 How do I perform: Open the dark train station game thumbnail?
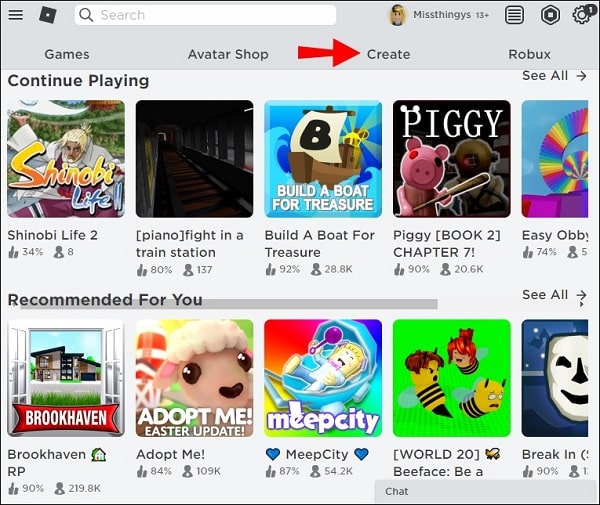point(194,159)
